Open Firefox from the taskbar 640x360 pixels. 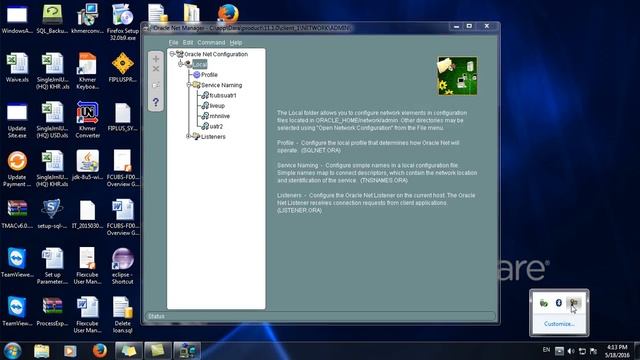tap(99, 351)
